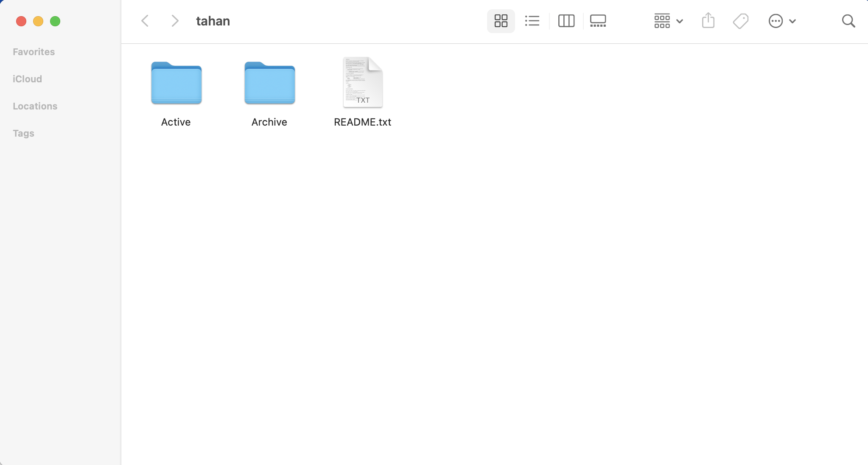Switch to gallery view
The width and height of the screenshot is (868, 465).
[598, 21]
